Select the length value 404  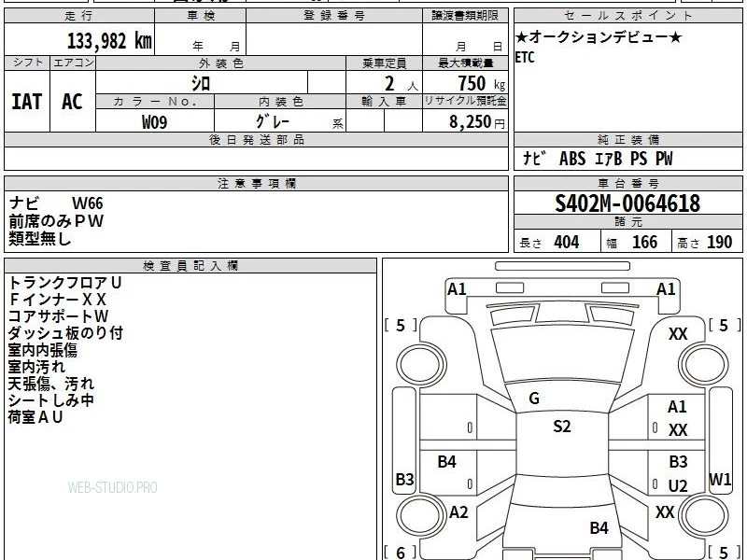(x=567, y=243)
